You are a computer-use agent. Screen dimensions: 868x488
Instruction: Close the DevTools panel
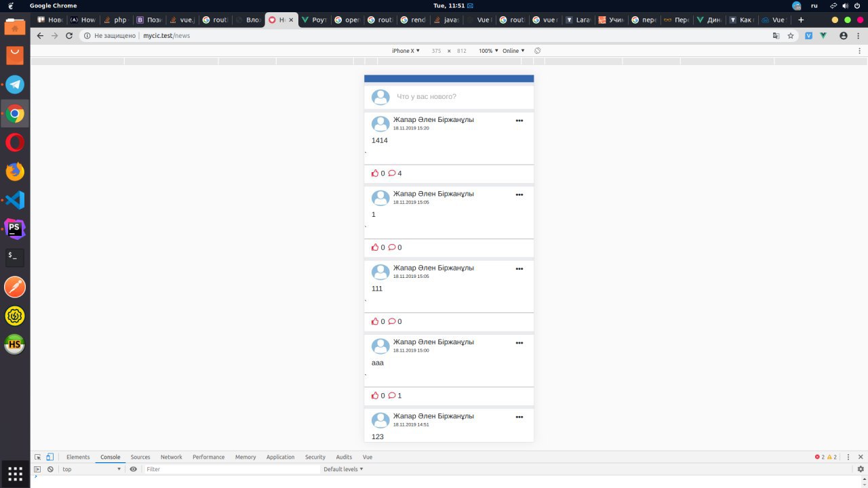click(861, 457)
